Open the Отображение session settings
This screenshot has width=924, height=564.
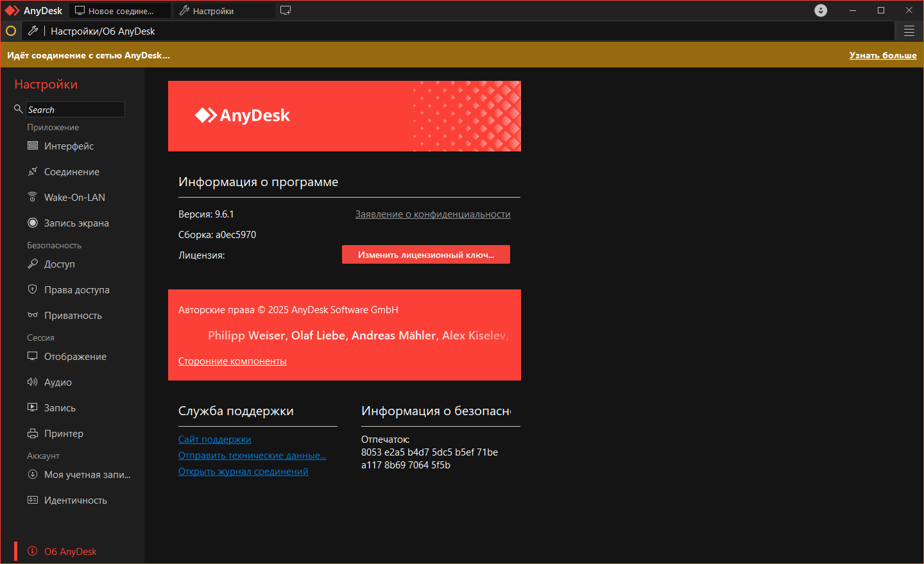pyautogui.click(x=75, y=357)
